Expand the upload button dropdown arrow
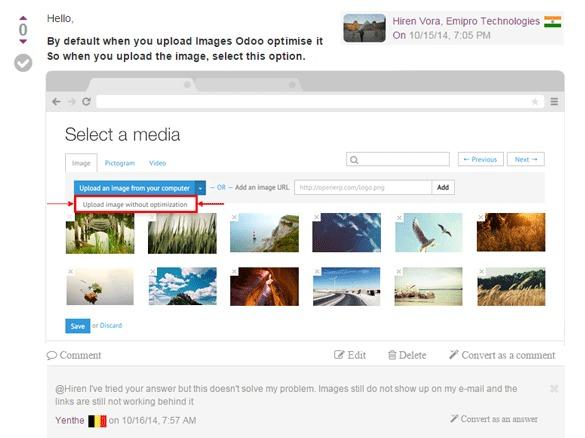 pos(200,188)
